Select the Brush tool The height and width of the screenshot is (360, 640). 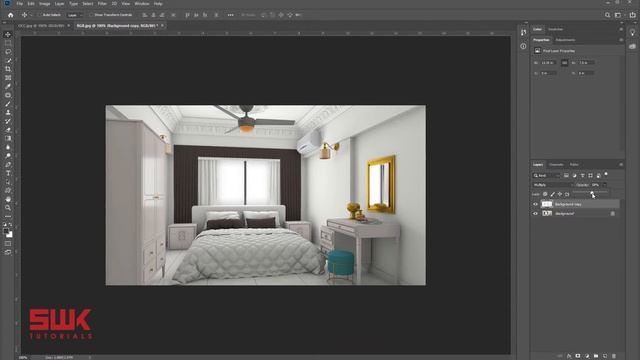click(x=8, y=104)
